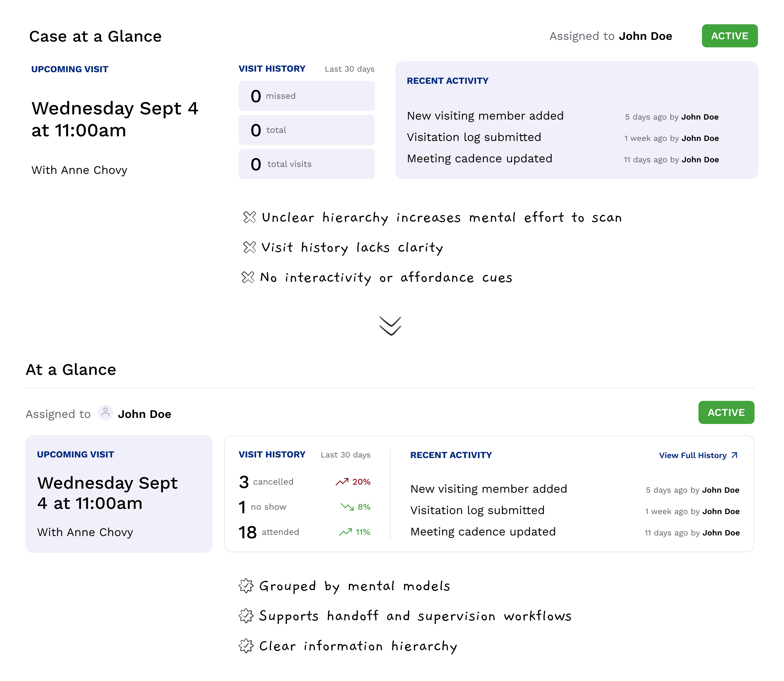Click '1 week ago by John Doe' in the shaded Recent Activity panel
The height and width of the screenshot is (681, 784).
coord(671,138)
